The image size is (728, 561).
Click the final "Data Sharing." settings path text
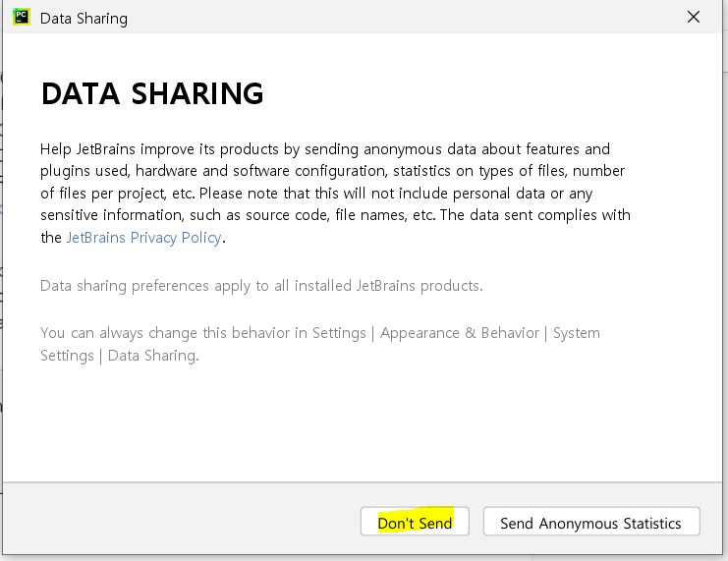[x=153, y=356]
